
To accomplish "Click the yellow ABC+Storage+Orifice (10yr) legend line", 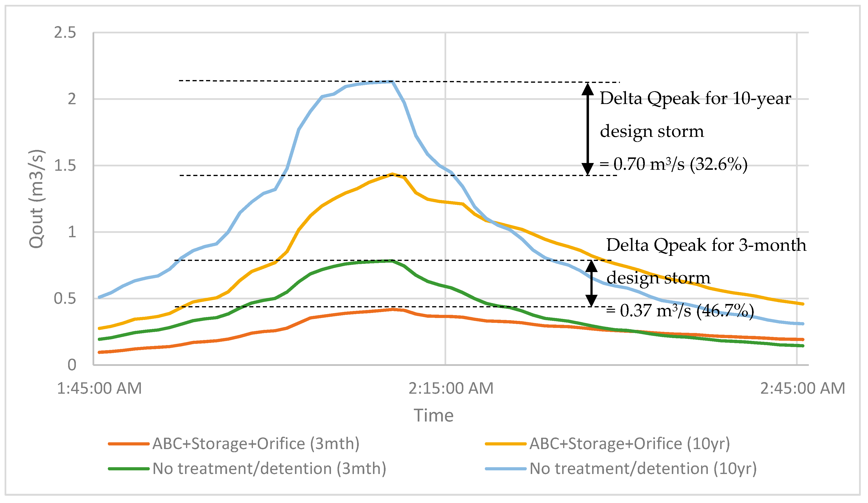I will tap(506, 444).
